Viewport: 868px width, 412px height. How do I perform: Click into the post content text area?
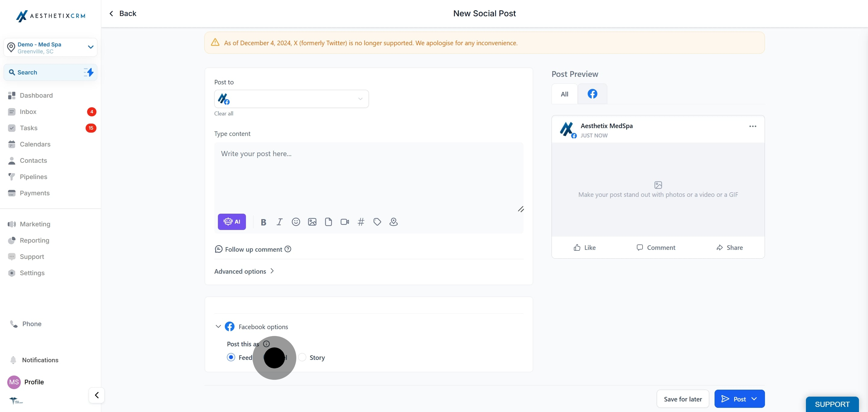click(x=368, y=175)
